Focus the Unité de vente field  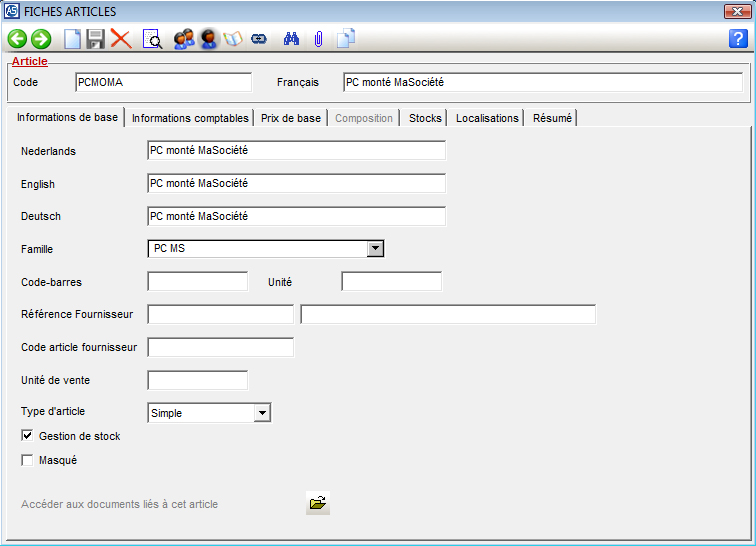click(x=197, y=381)
